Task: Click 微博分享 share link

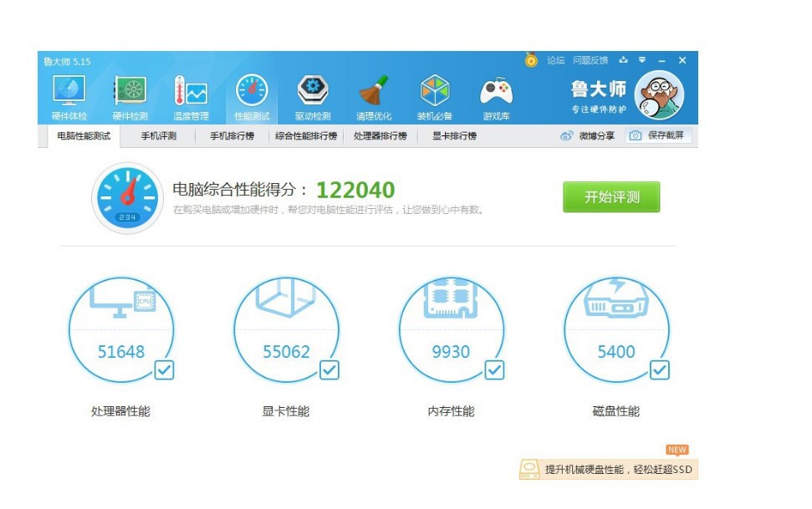Action: pos(596,135)
